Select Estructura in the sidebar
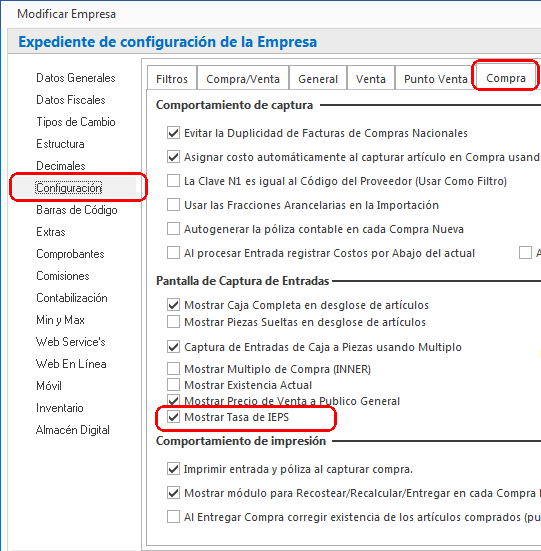Viewport: 541px width, 551px height. click(x=60, y=144)
